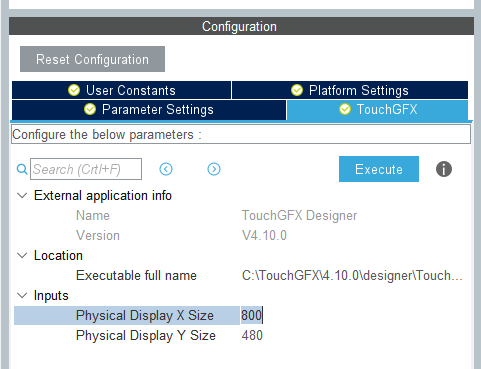Open the info icon next to Execute

click(x=444, y=169)
